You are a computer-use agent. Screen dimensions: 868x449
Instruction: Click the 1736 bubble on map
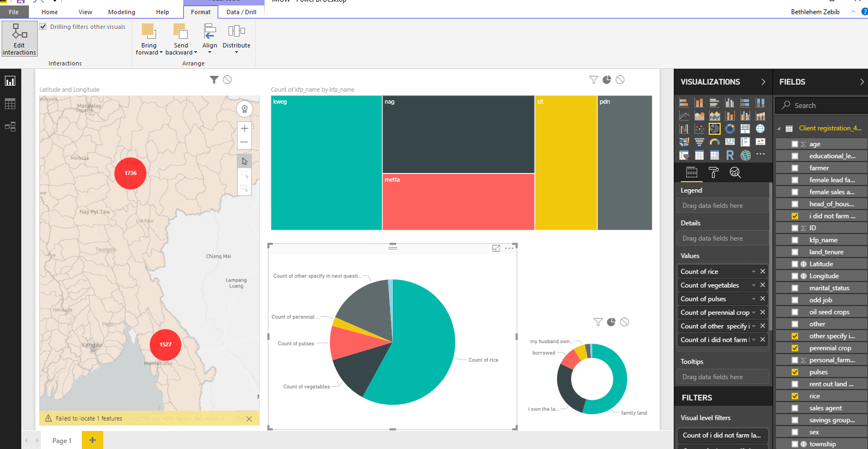130,173
